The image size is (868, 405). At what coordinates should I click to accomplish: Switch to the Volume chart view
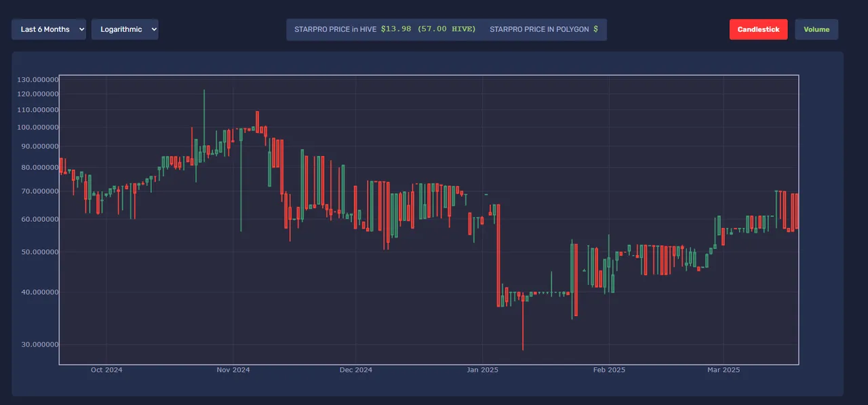coord(816,29)
